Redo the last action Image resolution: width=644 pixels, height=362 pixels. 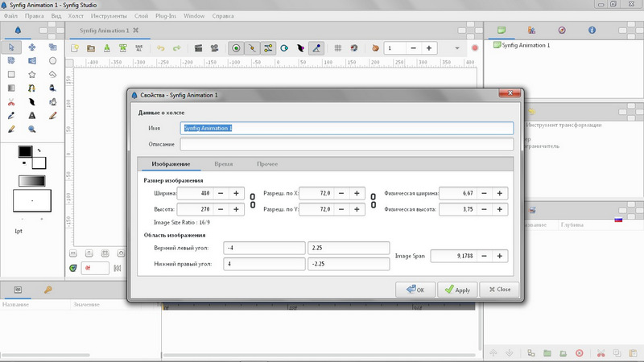coord(176,48)
